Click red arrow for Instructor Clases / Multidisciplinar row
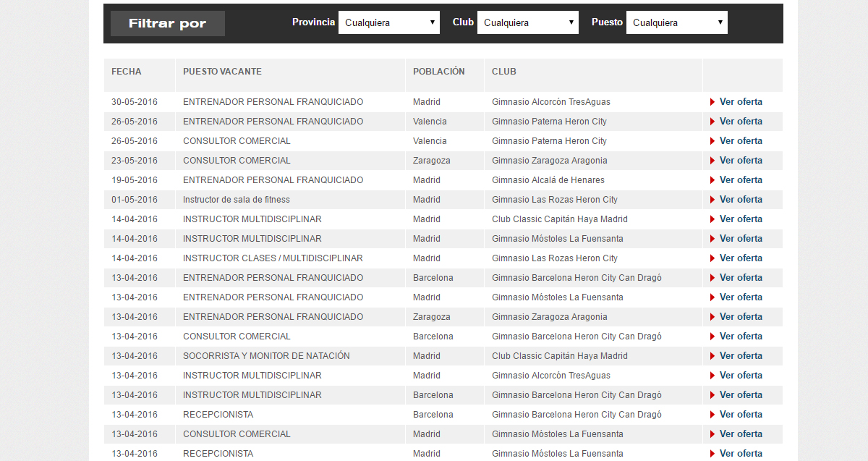This screenshot has width=868, height=461. pyautogui.click(x=712, y=258)
